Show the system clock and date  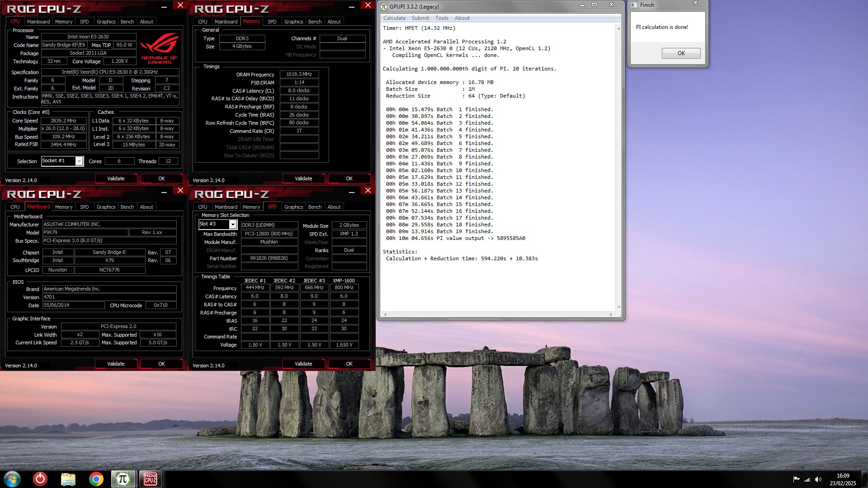(x=843, y=479)
